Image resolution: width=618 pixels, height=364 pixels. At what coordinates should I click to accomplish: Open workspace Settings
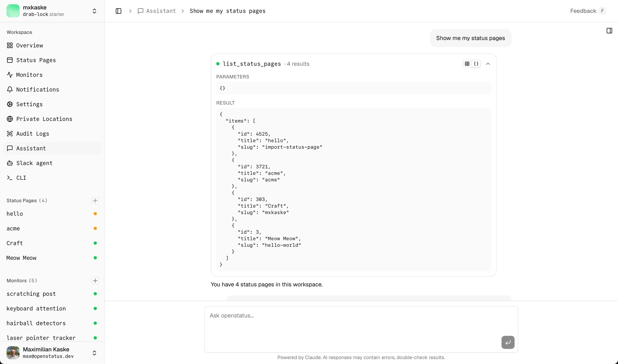tap(52, 104)
